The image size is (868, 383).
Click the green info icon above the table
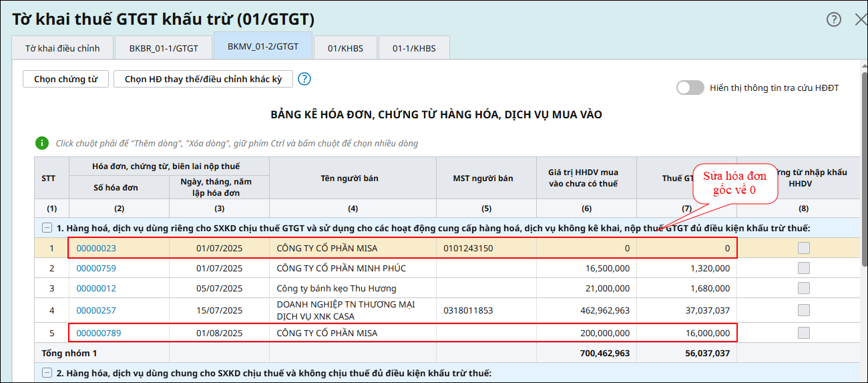[x=42, y=143]
